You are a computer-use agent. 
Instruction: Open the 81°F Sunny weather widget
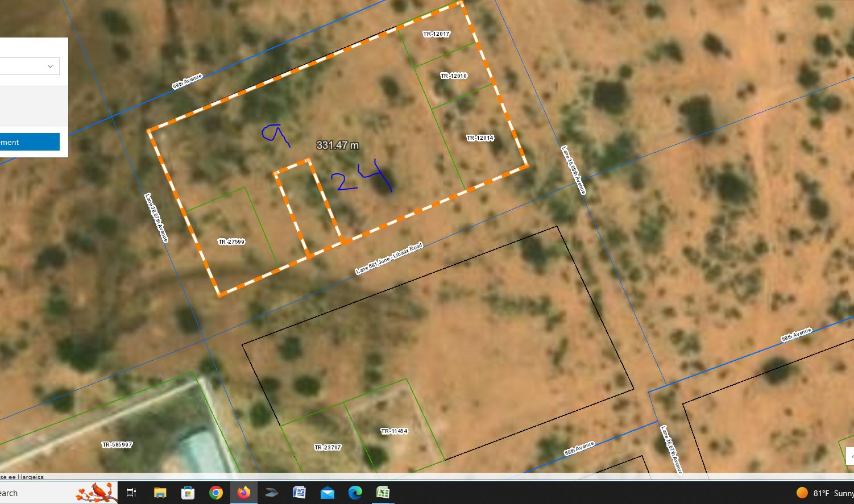coord(825,493)
